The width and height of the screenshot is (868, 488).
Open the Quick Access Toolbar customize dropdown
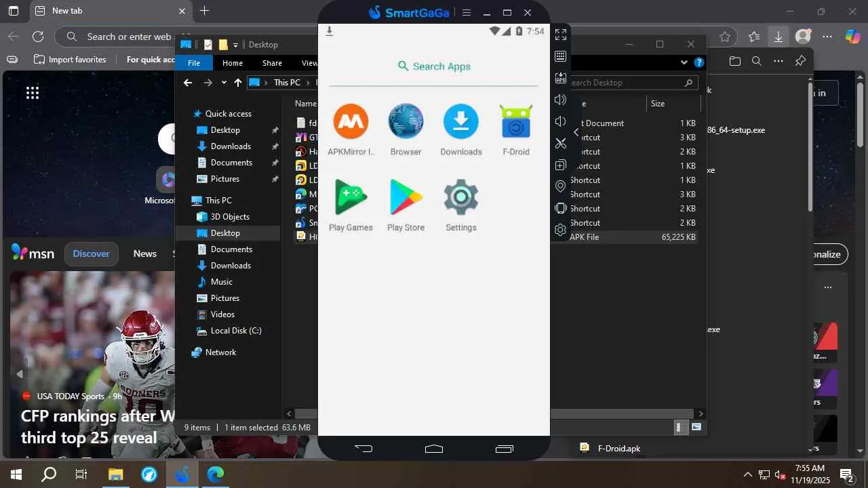click(235, 45)
